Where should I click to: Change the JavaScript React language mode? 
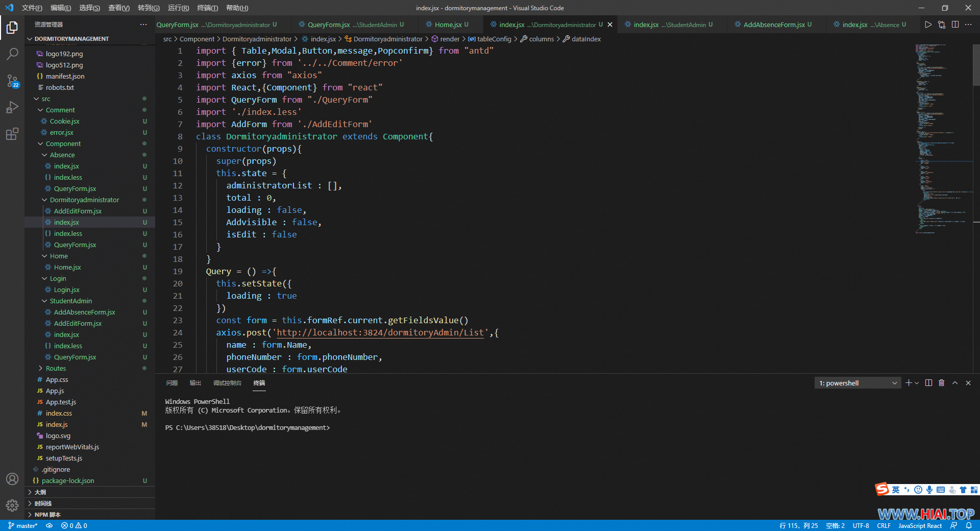[x=920, y=525]
